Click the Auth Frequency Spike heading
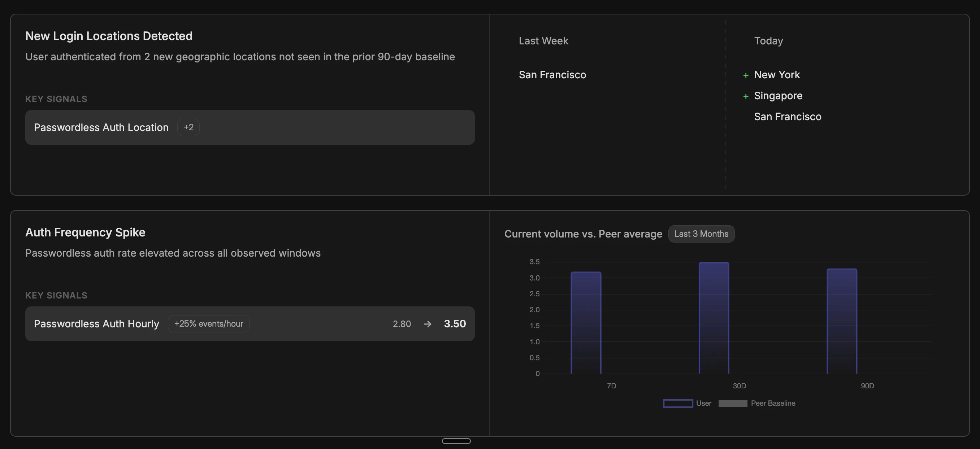The width and height of the screenshot is (980, 449). (x=85, y=232)
